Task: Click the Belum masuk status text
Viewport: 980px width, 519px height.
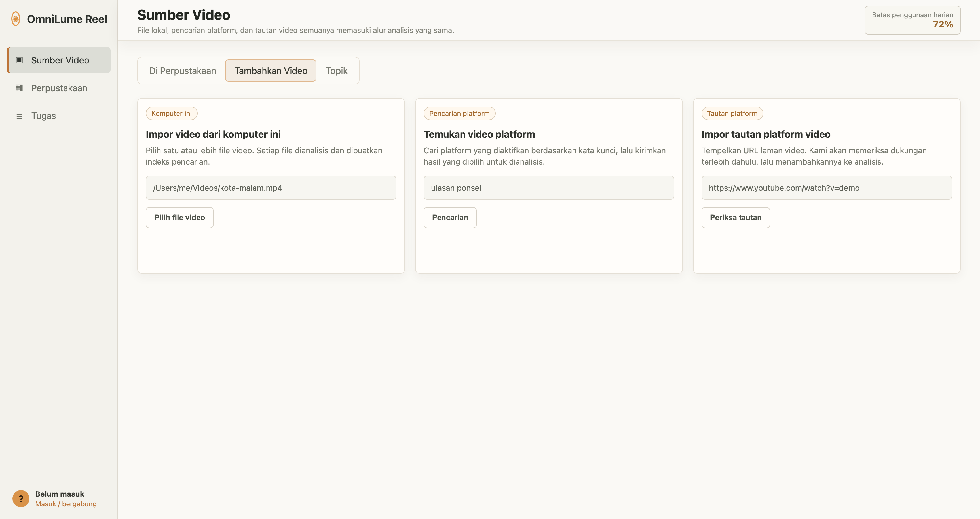Action: 60,494
